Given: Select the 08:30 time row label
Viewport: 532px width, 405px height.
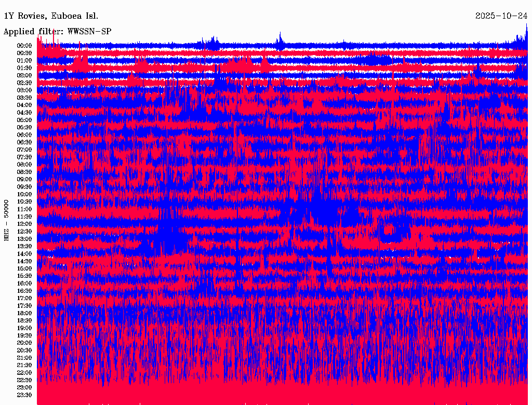Looking at the screenshot, I should click(24, 172).
